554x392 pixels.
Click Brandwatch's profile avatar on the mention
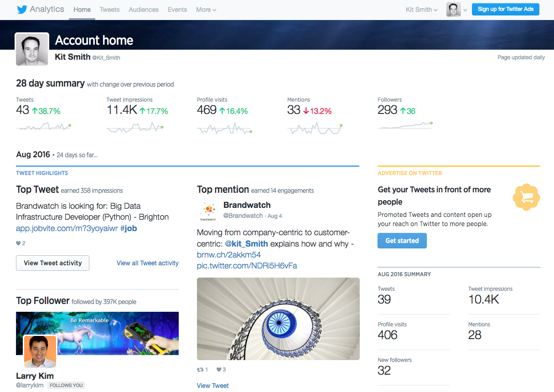tap(208, 211)
